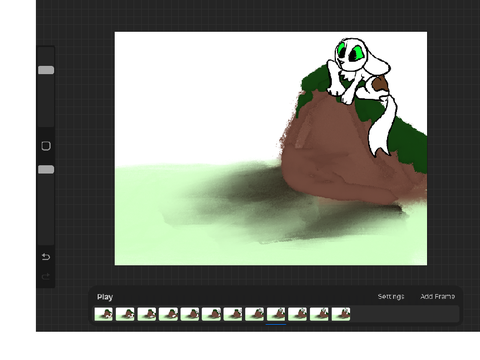Image resolution: width=480 pixels, height=360 pixels.
Task: Click Add Frame button
Action: 438,296
